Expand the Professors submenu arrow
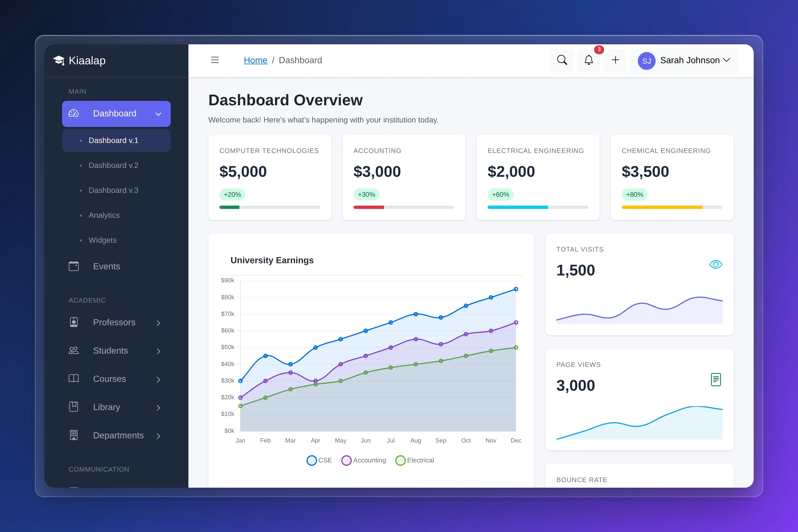 click(x=158, y=323)
